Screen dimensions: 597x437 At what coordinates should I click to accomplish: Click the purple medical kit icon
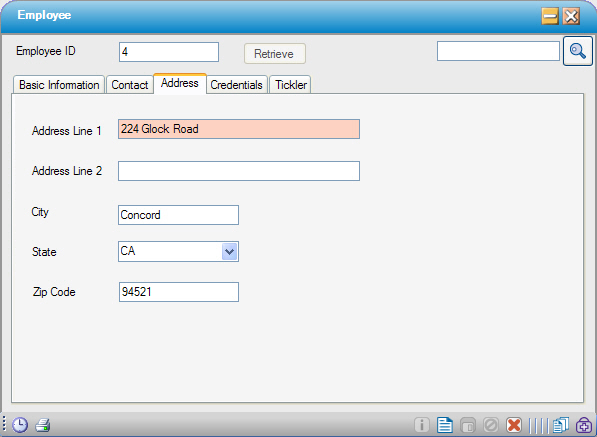point(584,425)
